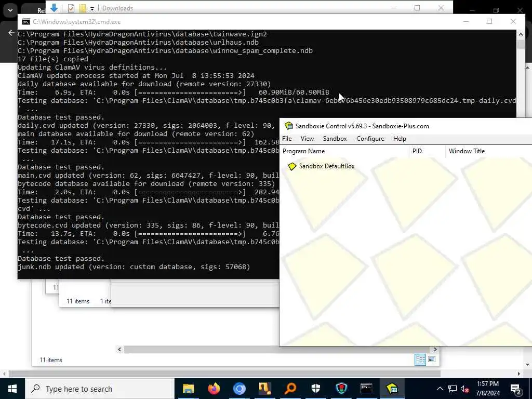This screenshot has height=399, width=532.
Task: Click the blue down-arrow icon in Downloads window
Action: [54, 8]
